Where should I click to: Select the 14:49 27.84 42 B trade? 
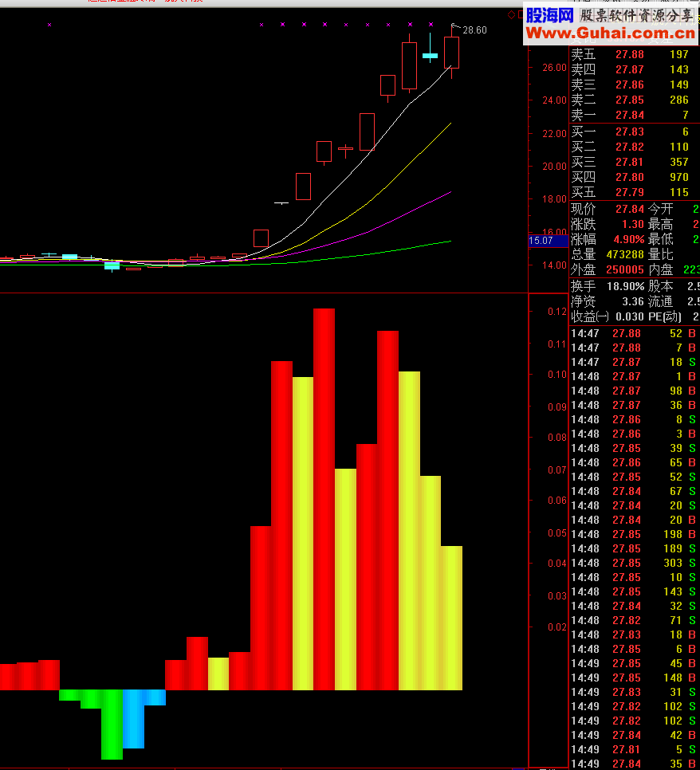point(634,735)
